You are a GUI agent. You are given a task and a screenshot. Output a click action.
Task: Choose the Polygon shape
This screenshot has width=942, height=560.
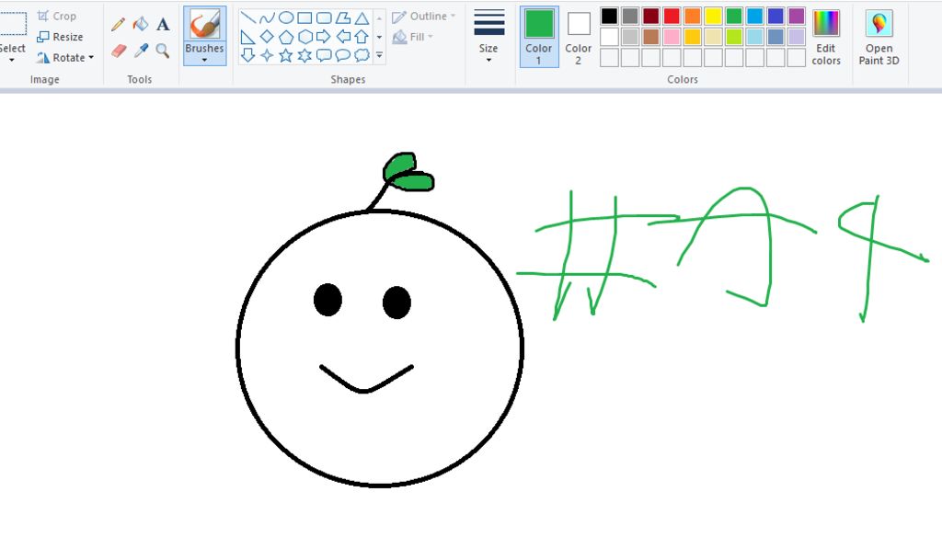click(x=342, y=17)
